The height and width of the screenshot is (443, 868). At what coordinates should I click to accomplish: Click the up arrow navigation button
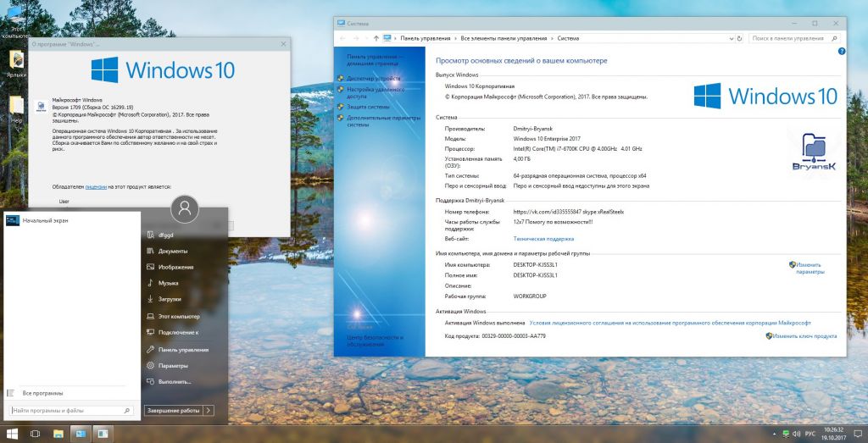coord(376,38)
